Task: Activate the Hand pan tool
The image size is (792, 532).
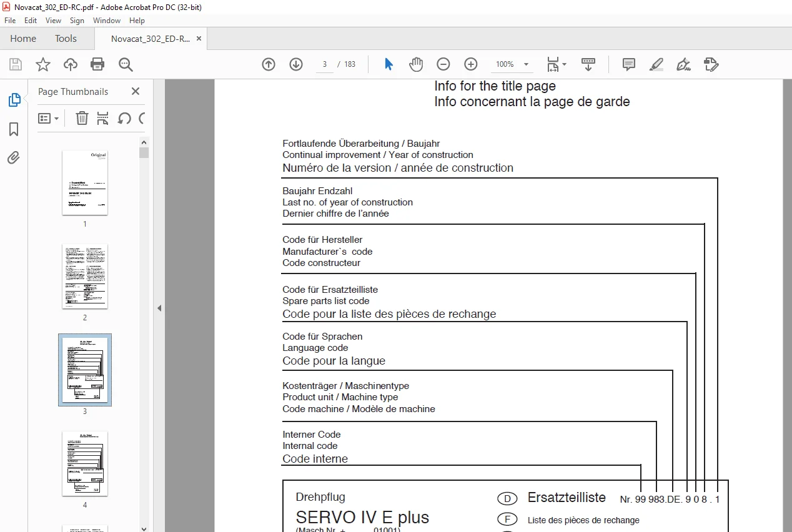Action: 416,64
